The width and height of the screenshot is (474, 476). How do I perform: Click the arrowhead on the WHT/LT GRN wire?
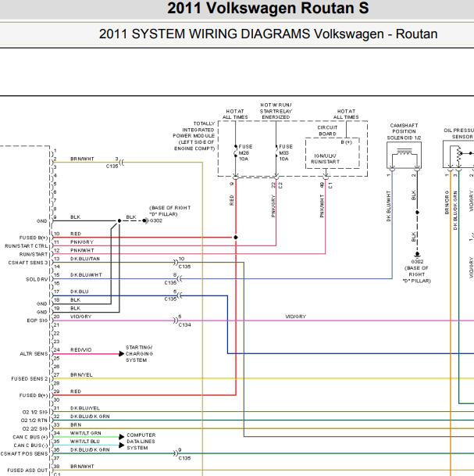[121, 437]
